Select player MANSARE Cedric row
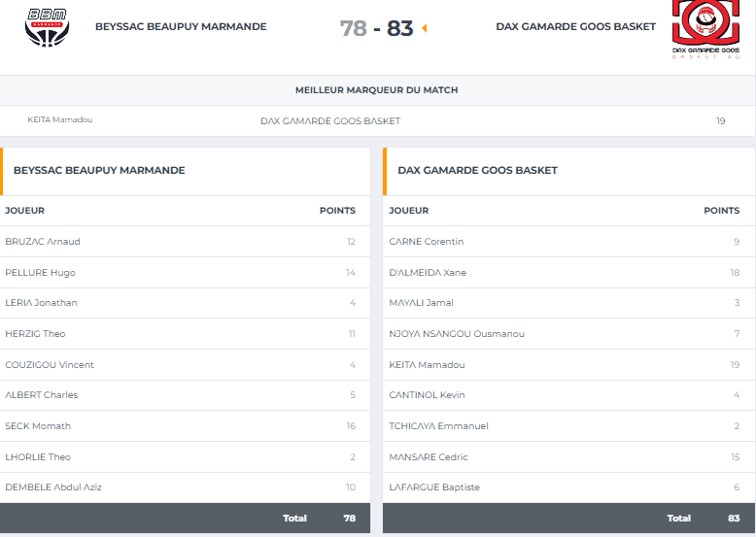756x537 pixels. 568,456
